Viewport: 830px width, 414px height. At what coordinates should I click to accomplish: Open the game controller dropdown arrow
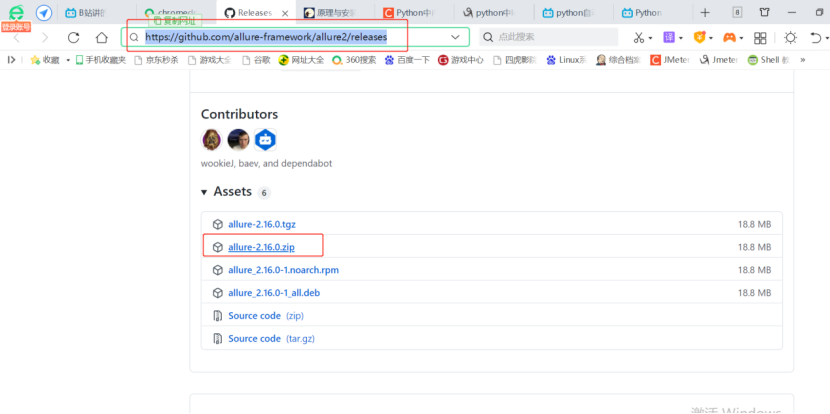(x=742, y=38)
